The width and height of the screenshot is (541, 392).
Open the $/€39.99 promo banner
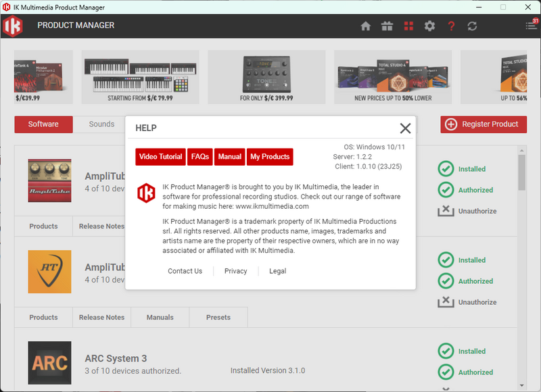[x=43, y=77]
